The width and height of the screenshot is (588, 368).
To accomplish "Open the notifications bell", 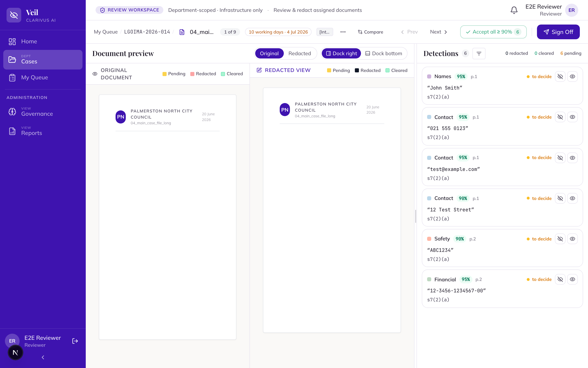I will point(514,10).
